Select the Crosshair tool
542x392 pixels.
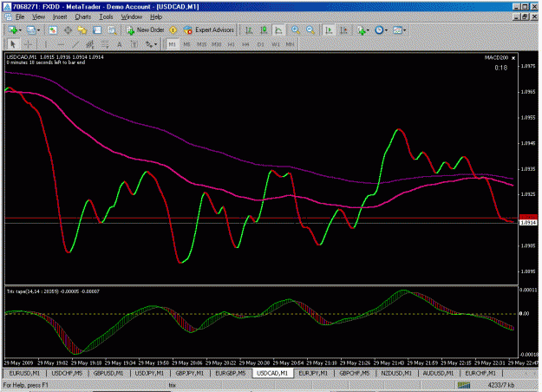(x=28, y=44)
